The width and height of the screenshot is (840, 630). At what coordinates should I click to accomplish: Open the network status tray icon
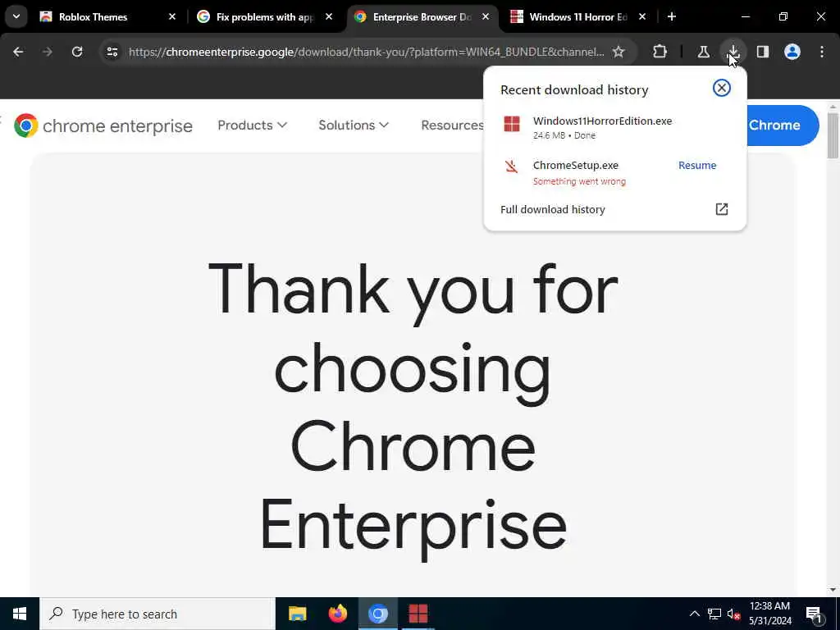tap(714, 614)
